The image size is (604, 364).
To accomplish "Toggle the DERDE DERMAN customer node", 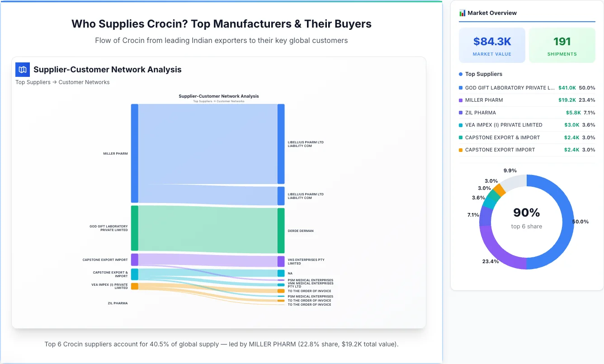I will 280,231.
